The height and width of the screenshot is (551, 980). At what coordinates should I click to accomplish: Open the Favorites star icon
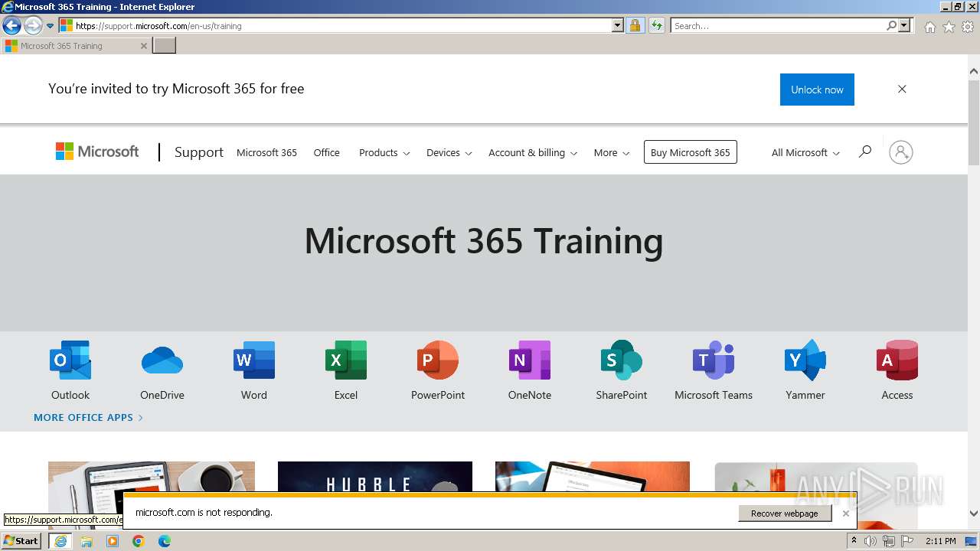point(949,27)
